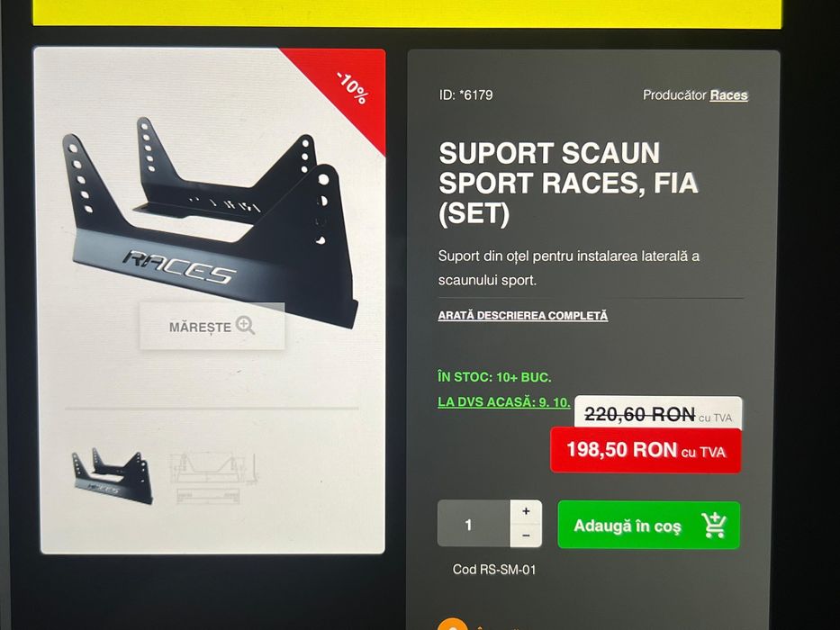Click the orange round icon at the bottom
The image size is (840, 630).
[x=453, y=625]
